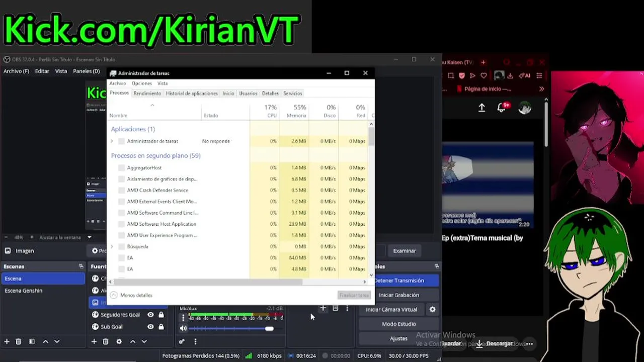The height and width of the screenshot is (362, 644).
Task: Switch to Historial de aplicaciones tab
Action: point(192,94)
